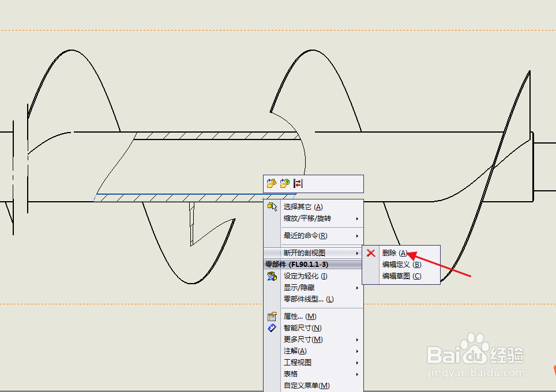Expand the 注解(A) submenu
556x392 pixels.
pyautogui.click(x=313, y=351)
